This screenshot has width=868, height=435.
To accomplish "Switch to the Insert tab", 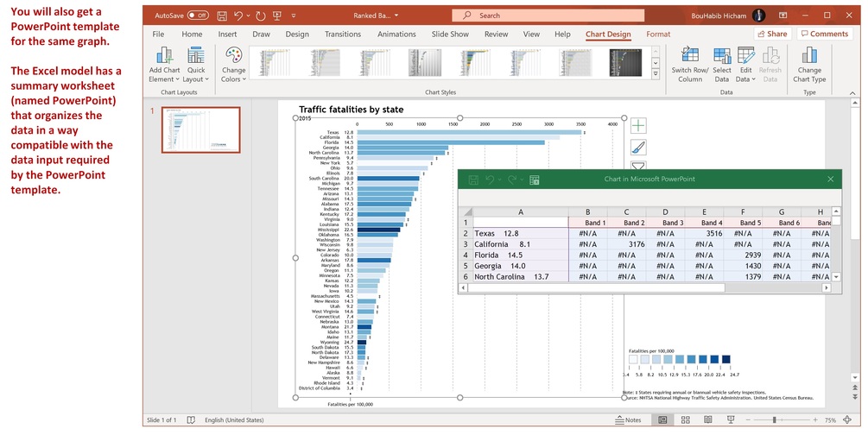I will pyautogui.click(x=227, y=34).
